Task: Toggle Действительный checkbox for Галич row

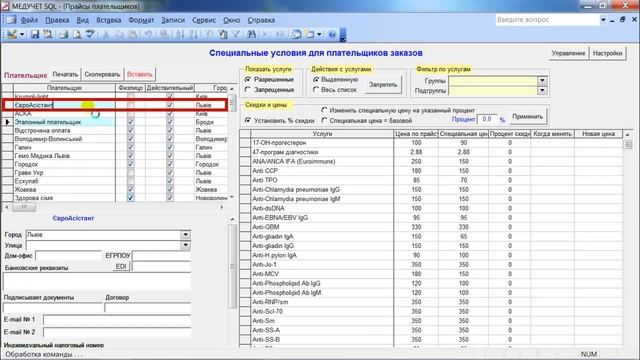Action: pos(170,147)
